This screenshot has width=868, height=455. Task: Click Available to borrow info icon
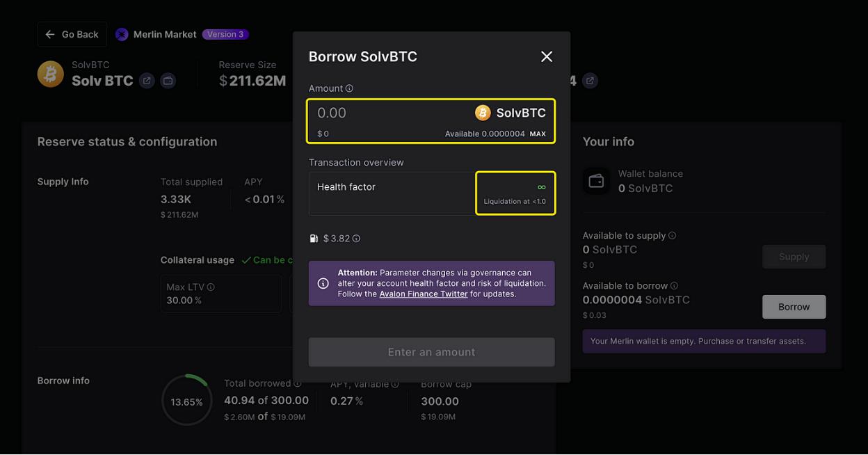[x=674, y=286]
